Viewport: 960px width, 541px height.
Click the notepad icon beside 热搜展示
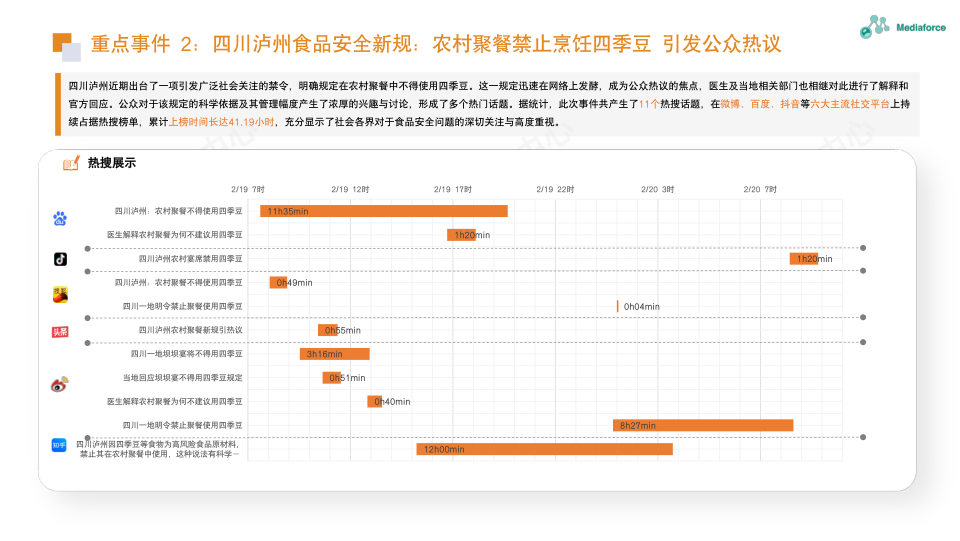point(71,163)
